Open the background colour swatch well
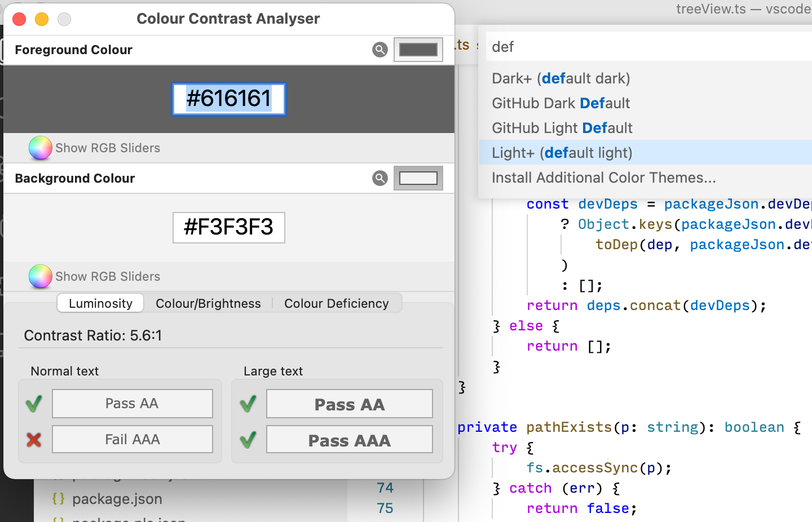This screenshot has width=812, height=522. pyautogui.click(x=418, y=178)
